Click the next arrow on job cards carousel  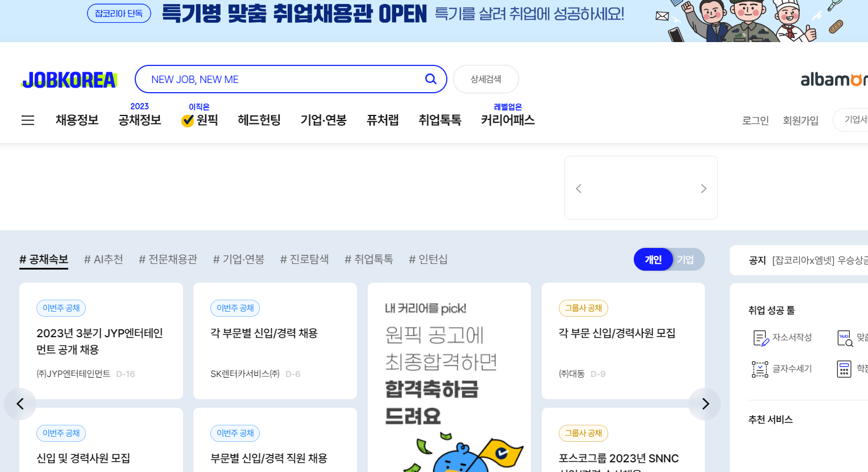pos(705,404)
